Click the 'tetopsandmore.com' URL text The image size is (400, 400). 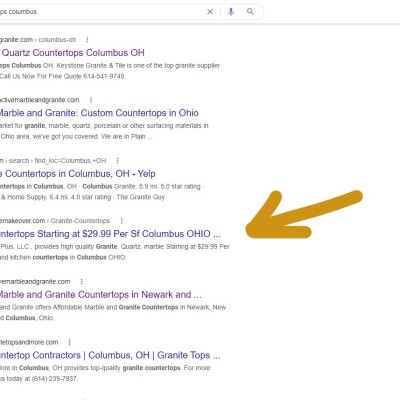coord(29,342)
